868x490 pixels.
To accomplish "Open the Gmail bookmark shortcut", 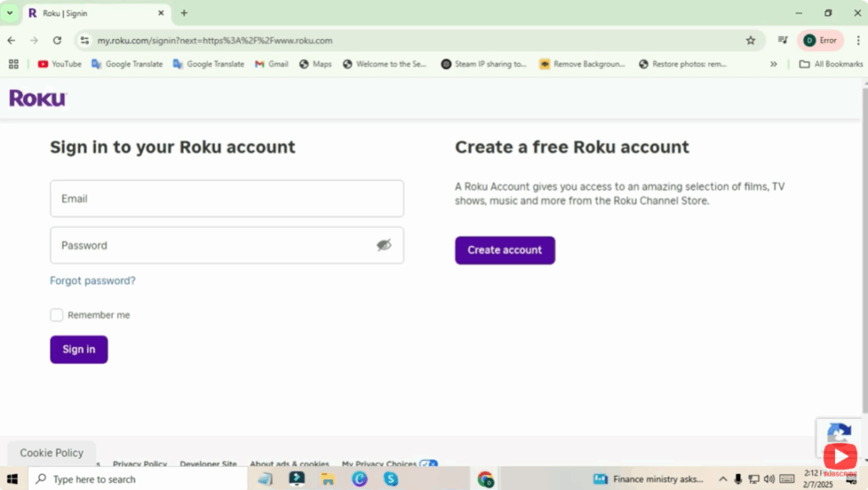I will [270, 64].
